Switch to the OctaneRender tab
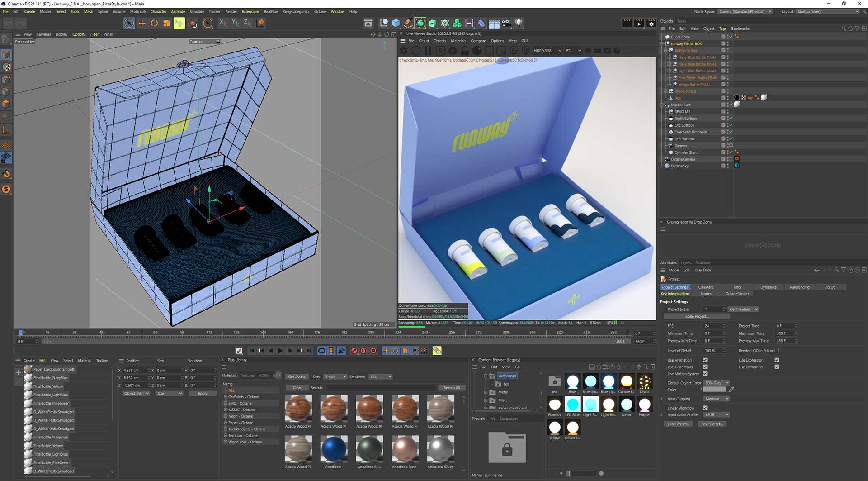 tap(737, 294)
